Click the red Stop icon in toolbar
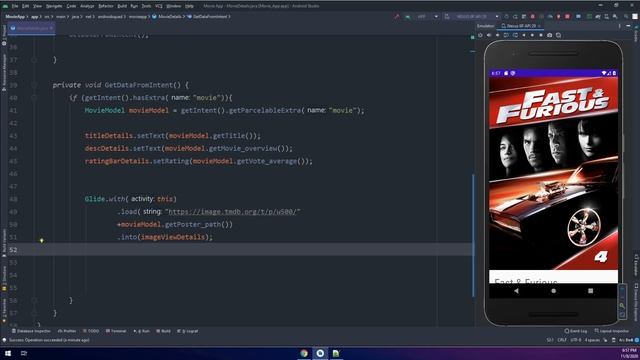The height and width of the screenshot is (360, 640). click(567, 17)
